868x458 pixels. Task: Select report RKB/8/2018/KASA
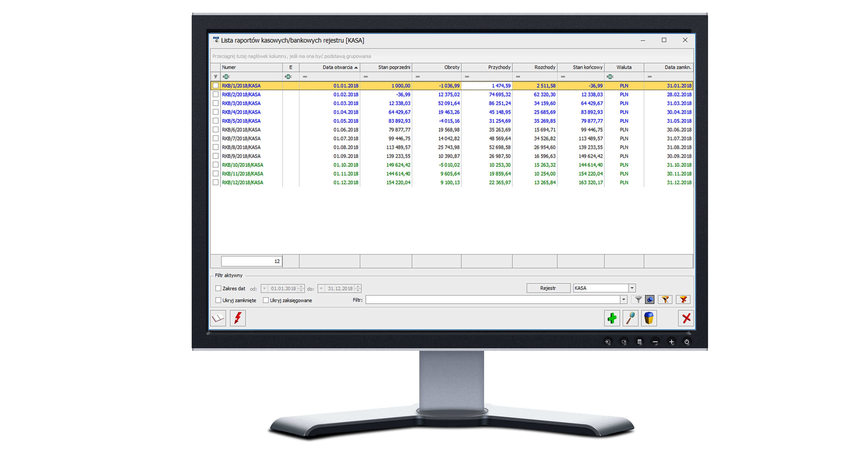pyautogui.click(x=452, y=147)
